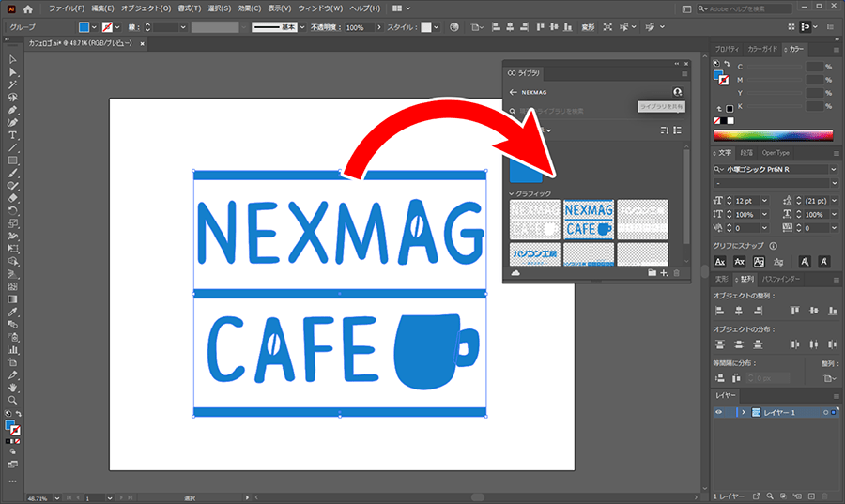Viewport: 845px width, 504px height.
Task: Click the CMYK color spectrum bar
Action: (x=773, y=134)
